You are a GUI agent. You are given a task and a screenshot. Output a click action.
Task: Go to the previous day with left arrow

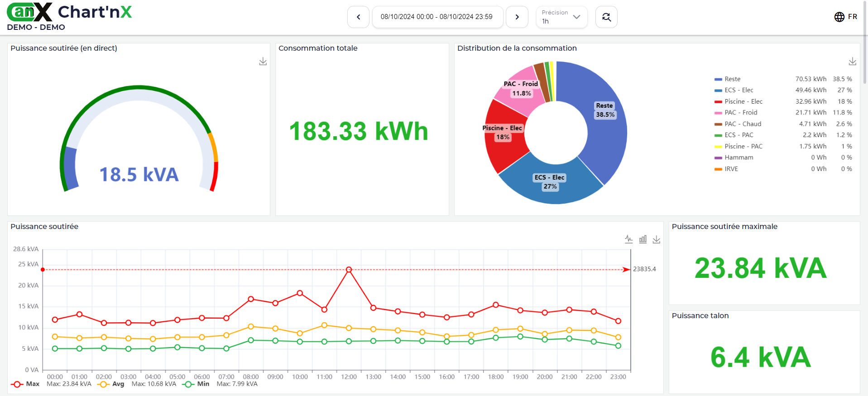(358, 17)
